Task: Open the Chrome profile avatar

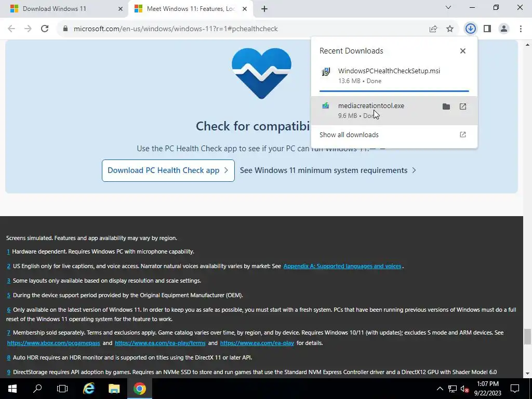Action: (504, 29)
